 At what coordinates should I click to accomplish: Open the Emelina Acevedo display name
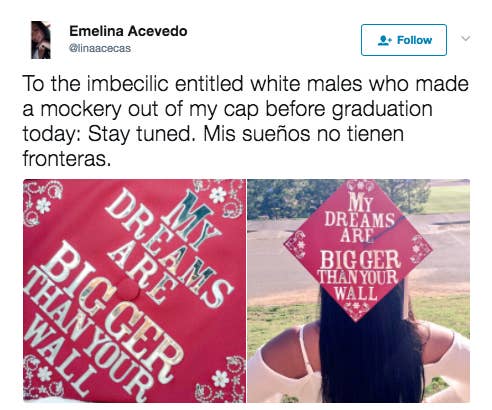pos(128,31)
